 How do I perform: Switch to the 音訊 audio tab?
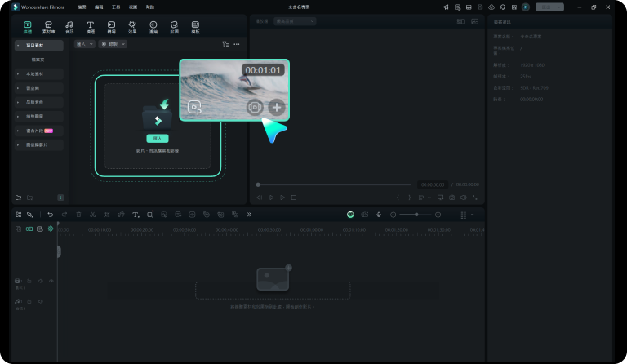(x=69, y=27)
